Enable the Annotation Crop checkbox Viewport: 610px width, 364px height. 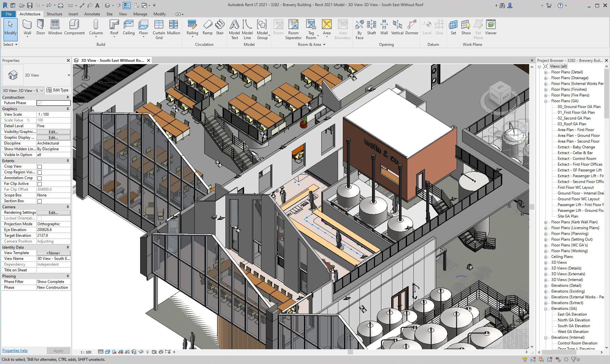39,178
